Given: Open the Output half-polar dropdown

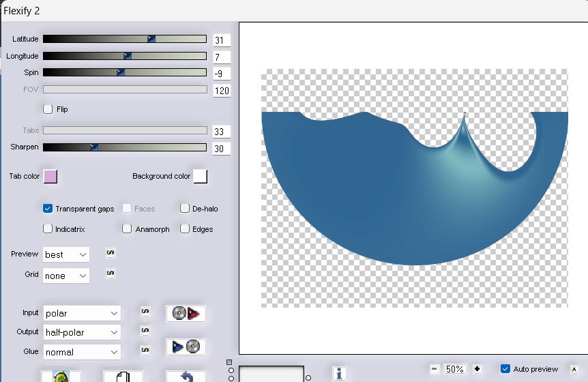Looking at the screenshot, I should 81,332.
